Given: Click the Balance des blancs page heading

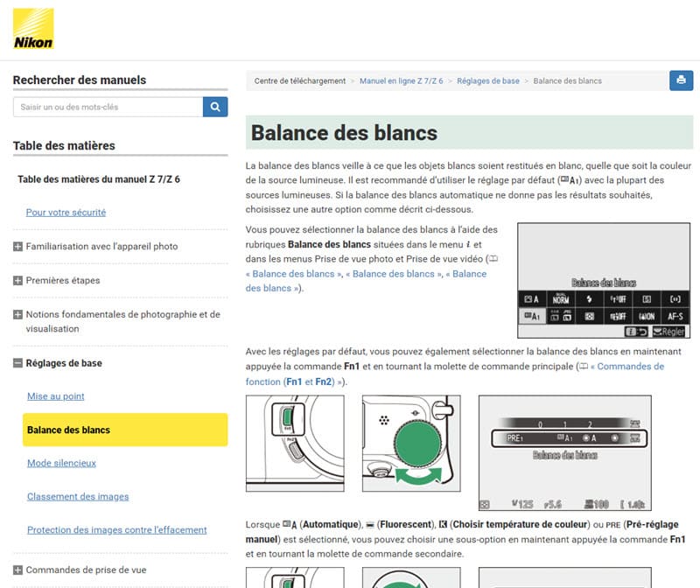Looking at the screenshot, I should pyautogui.click(x=344, y=133).
